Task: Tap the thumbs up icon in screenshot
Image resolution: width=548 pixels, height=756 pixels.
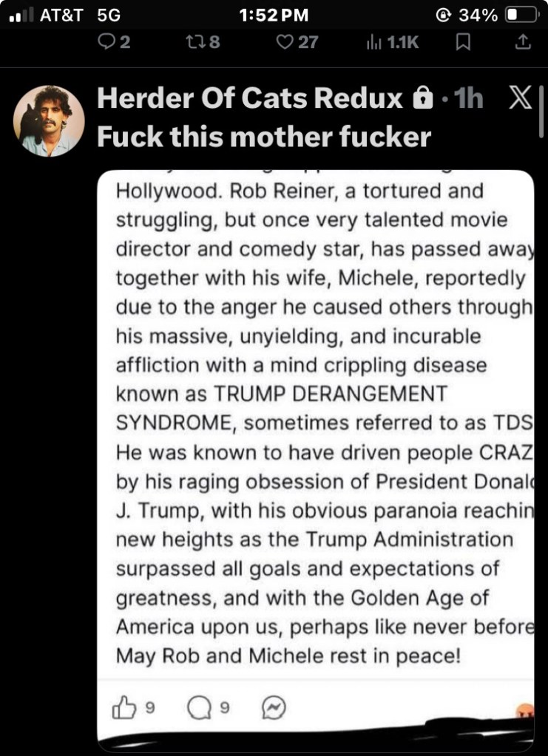Action: (x=122, y=709)
